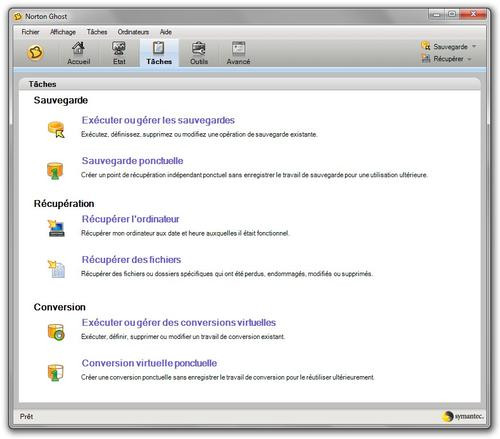Click the Tâches panel header
Image resolution: width=500 pixels, height=439 pixels.
[x=250, y=84]
